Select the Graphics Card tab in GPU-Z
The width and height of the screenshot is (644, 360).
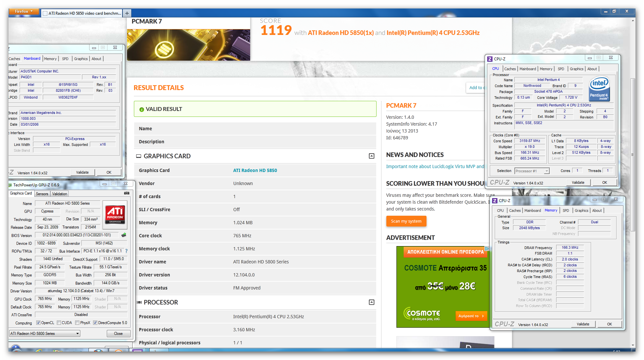21,193
